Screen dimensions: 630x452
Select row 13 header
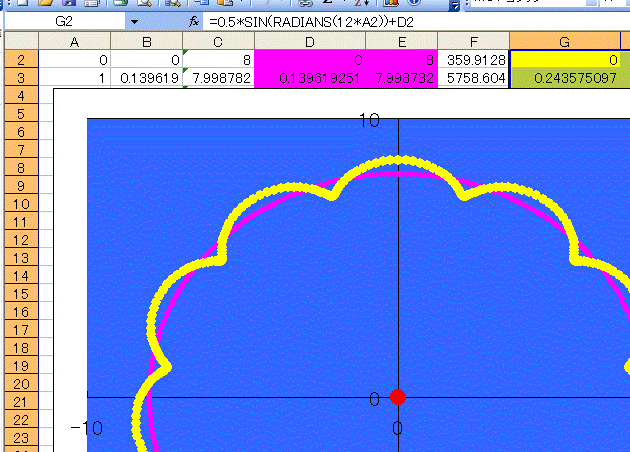[21, 258]
